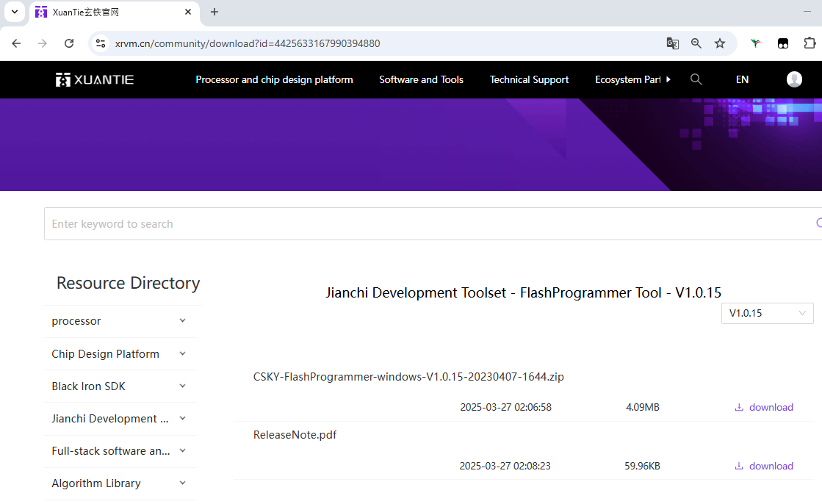Viewport: 822px width, 504px height.
Task: Expand the Algorithm Library section
Action: [183, 483]
